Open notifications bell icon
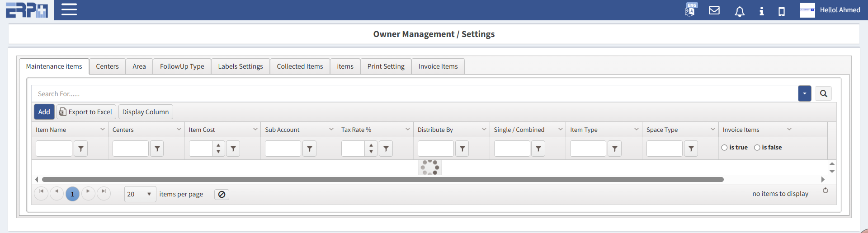Viewport: 868px width, 233px height. pos(740,11)
